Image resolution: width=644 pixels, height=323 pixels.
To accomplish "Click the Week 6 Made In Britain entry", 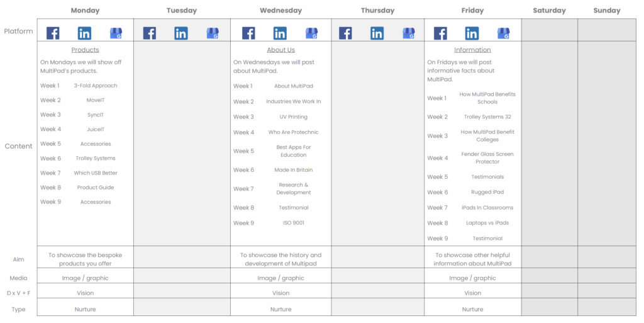I will pyautogui.click(x=293, y=170).
